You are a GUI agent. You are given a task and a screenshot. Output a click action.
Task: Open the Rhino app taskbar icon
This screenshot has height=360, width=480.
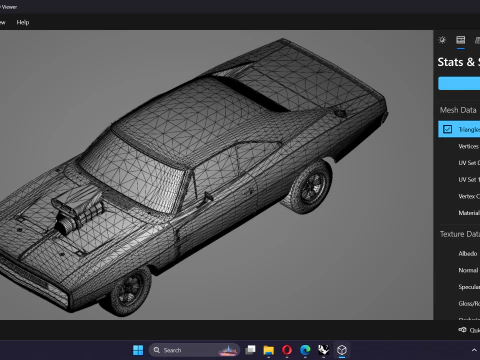pos(323,350)
